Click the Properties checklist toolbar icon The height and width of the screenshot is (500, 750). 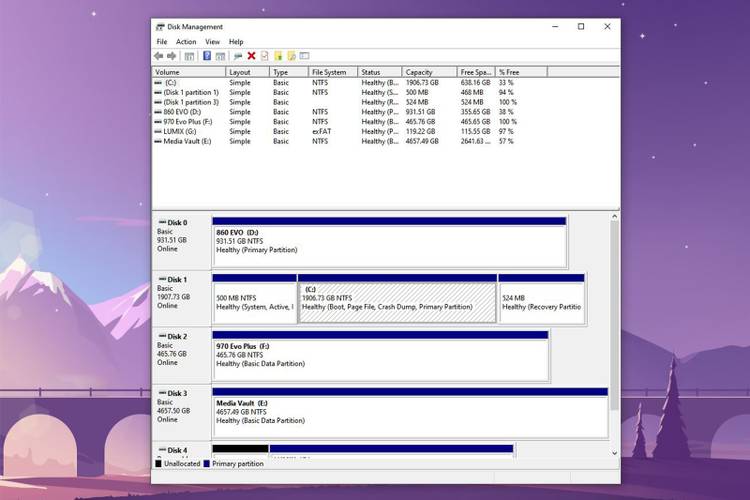point(265,56)
